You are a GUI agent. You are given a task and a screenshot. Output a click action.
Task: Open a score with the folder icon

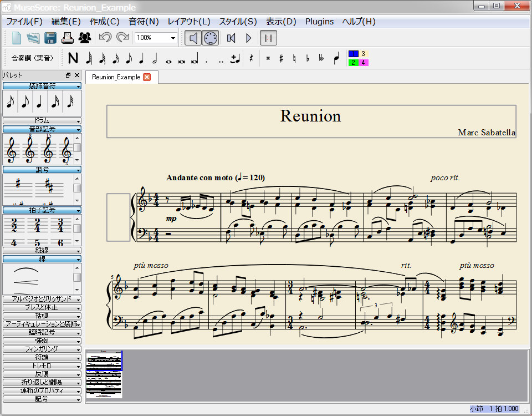33,38
